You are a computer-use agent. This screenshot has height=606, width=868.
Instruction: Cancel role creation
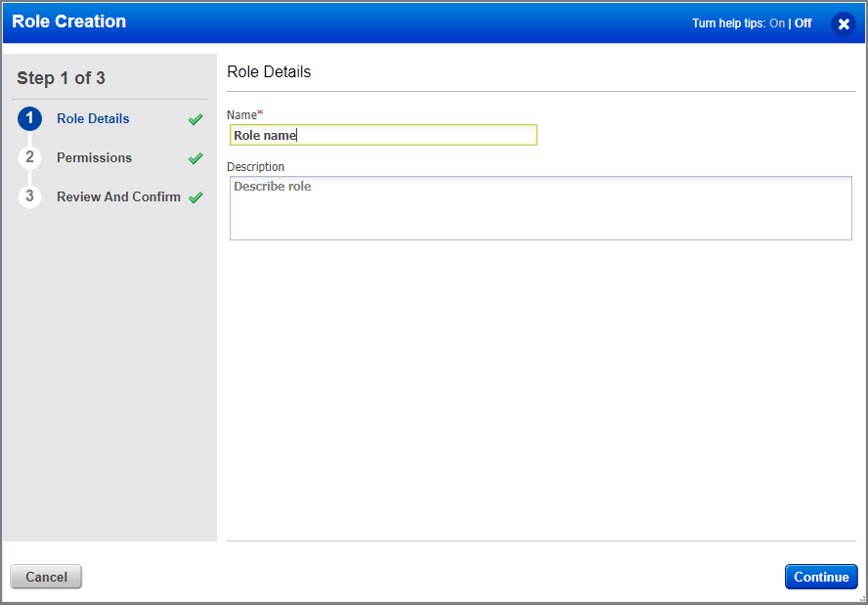[x=46, y=577]
